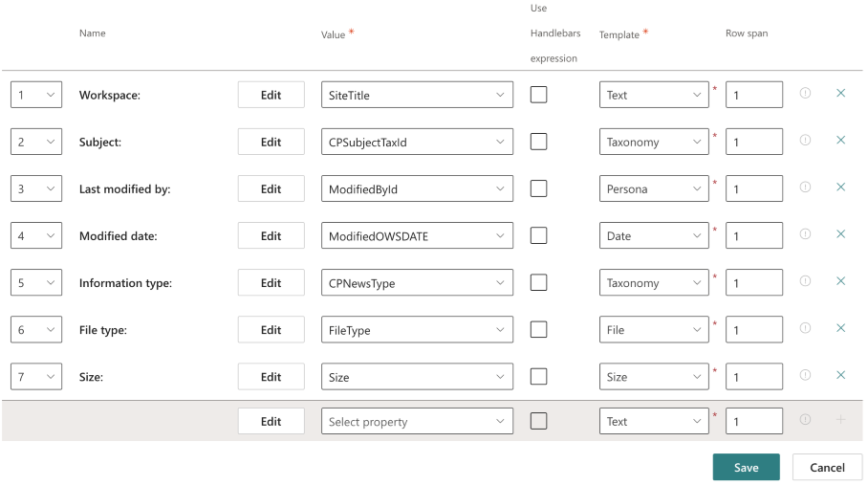The height and width of the screenshot is (486, 868).
Task: Click Edit button for Subject name
Action: [271, 142]
